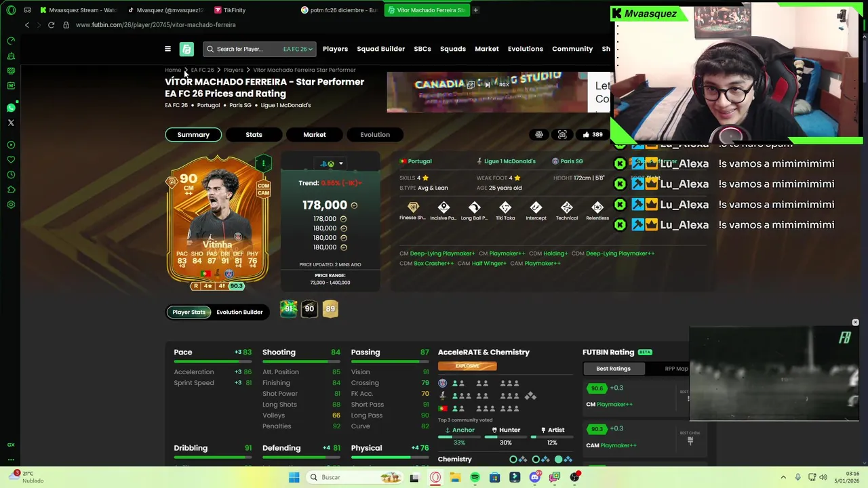This screenshot has width=868, height=488.
Task: Open the Evolution tab
Action: click(x=375, y=134)
